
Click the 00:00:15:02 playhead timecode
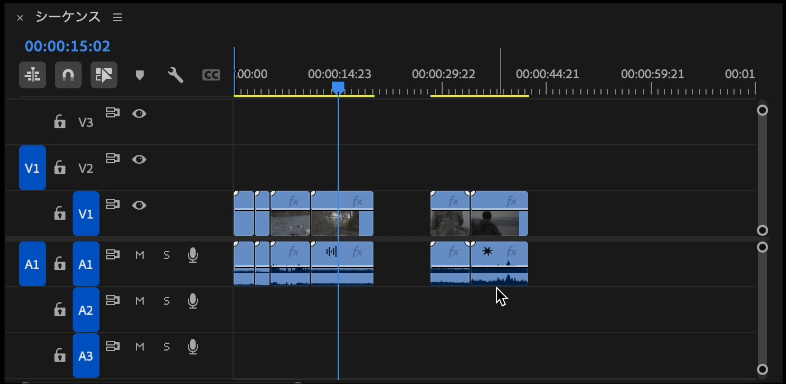coord(67,47)
